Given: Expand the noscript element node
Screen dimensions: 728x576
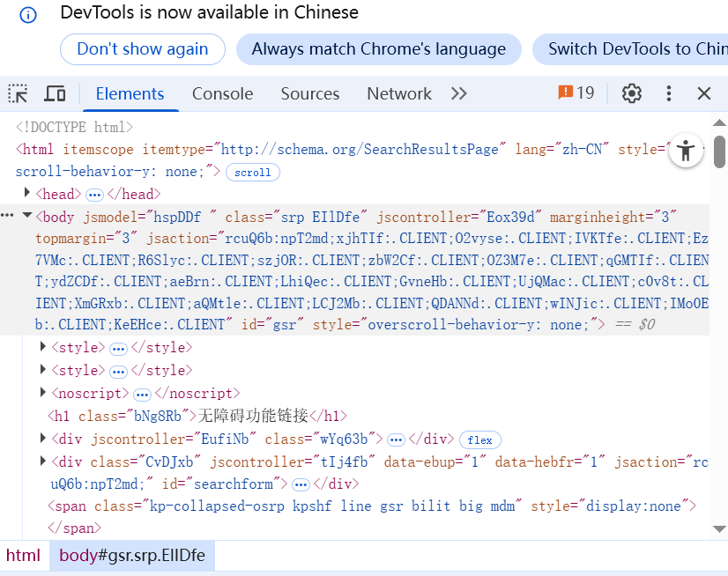Looking at the screenshot, I should (43, 393).
